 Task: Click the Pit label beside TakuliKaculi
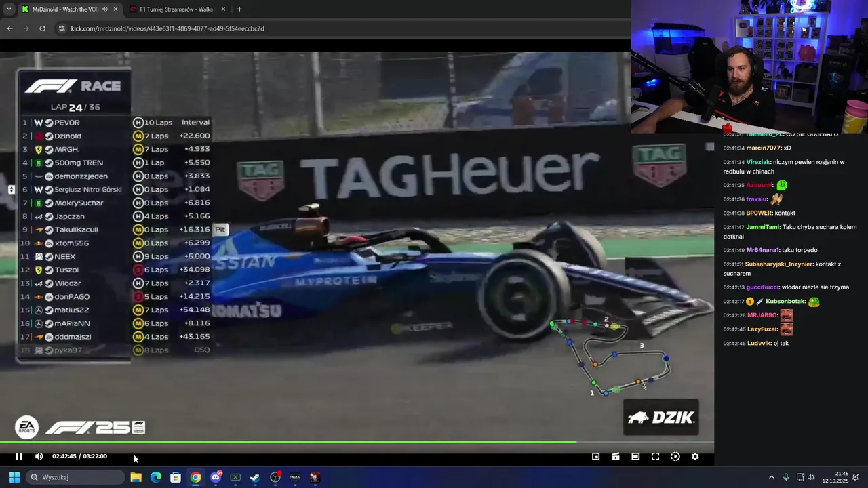(x=220, y=230)
